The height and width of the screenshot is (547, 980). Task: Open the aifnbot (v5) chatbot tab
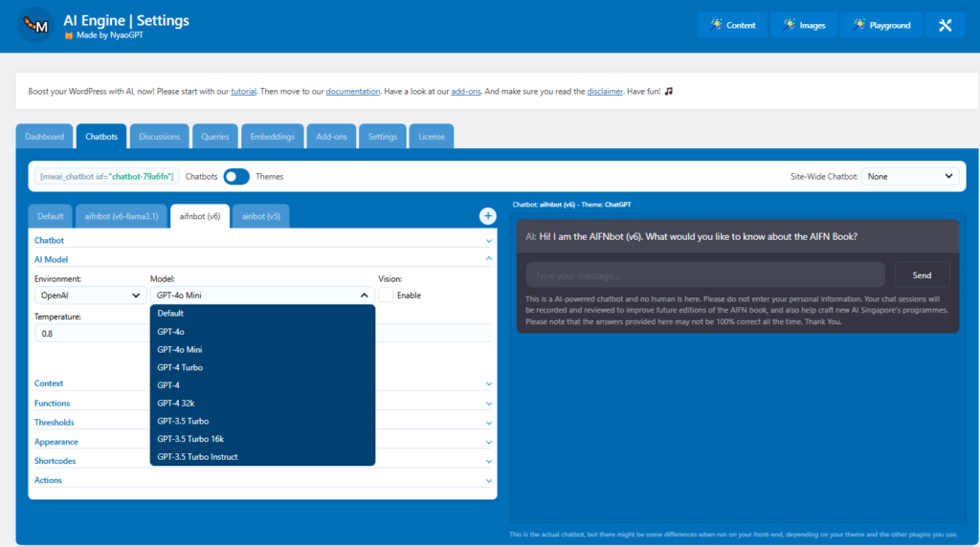point(260,216)
